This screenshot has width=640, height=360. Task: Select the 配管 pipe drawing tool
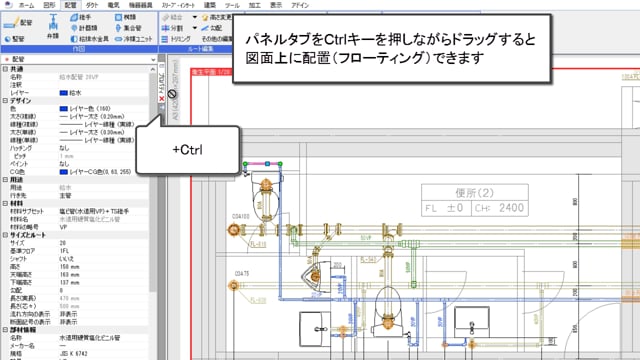[x=18, y=23]
